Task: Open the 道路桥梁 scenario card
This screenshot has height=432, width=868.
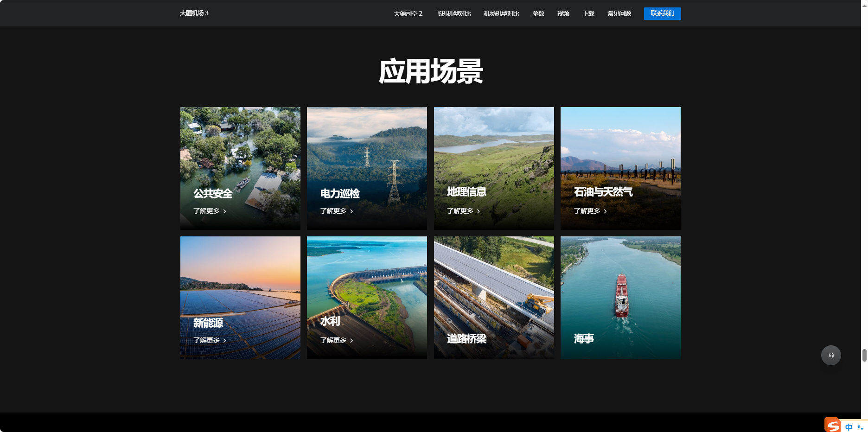Action: coord(494,298)
